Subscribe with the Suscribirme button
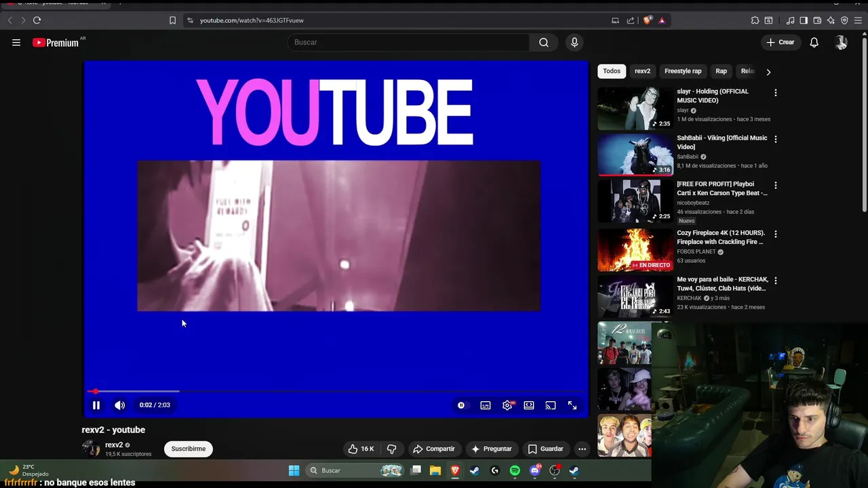Viewport: 868px width, 488px height. pos(189,449)
